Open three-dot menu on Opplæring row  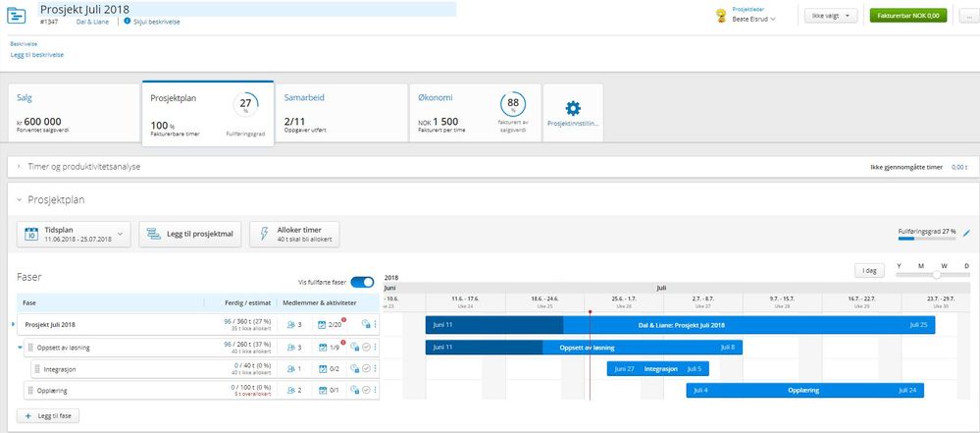pyautogui.click(x=375, y=391)
